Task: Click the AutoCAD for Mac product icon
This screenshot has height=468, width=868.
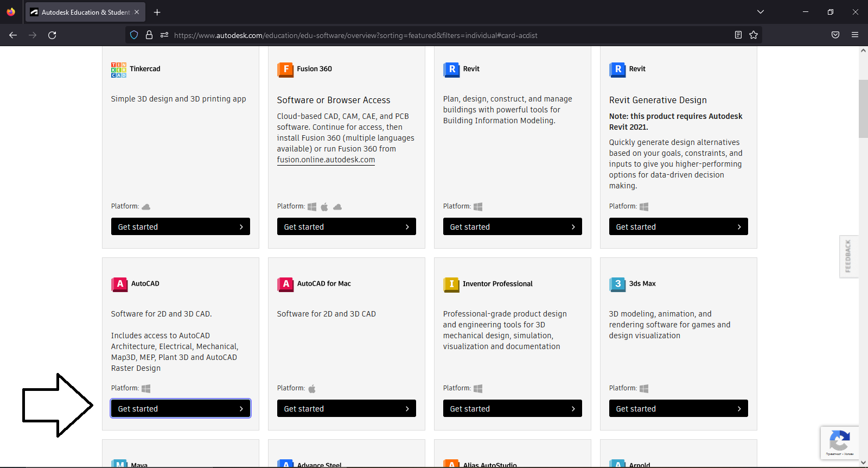Action: click(285, 284)
